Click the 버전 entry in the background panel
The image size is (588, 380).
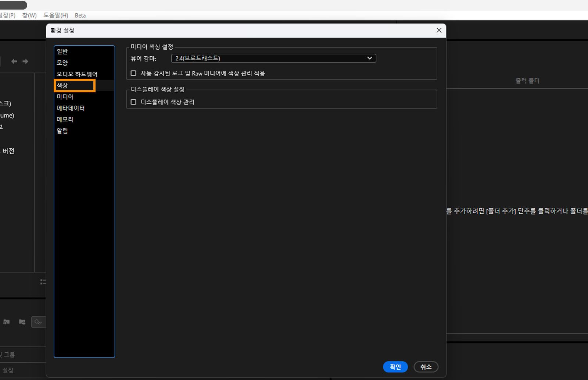pyautogui.click(x=7, y=151)
